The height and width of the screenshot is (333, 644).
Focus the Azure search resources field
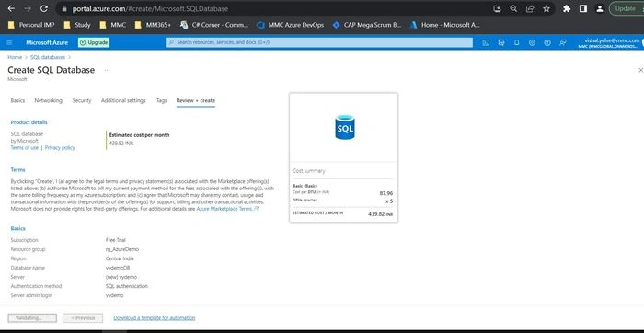pyautogui.click(x=319, y=42)
